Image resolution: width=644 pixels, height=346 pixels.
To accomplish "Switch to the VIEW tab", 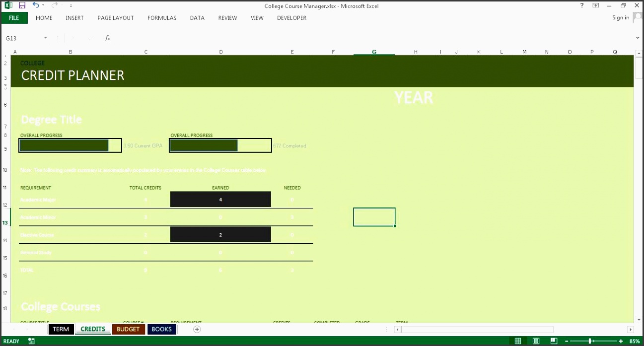I will (x=257, y=18).
